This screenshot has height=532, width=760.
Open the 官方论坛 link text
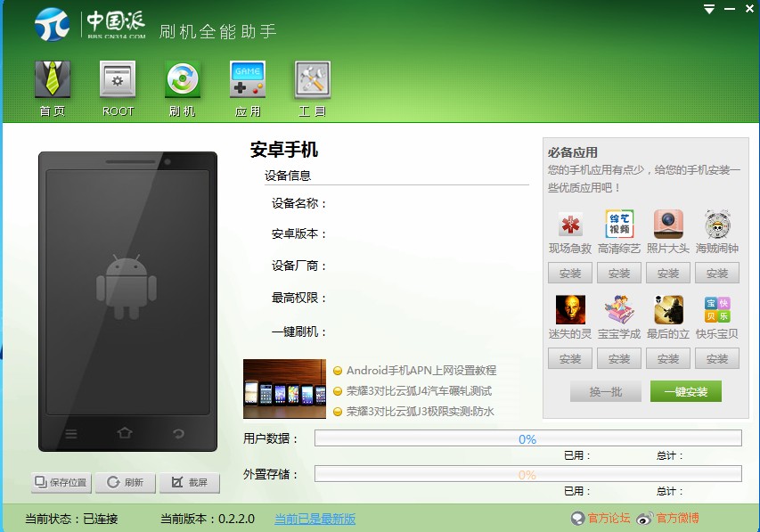click(x=609, y=519)
